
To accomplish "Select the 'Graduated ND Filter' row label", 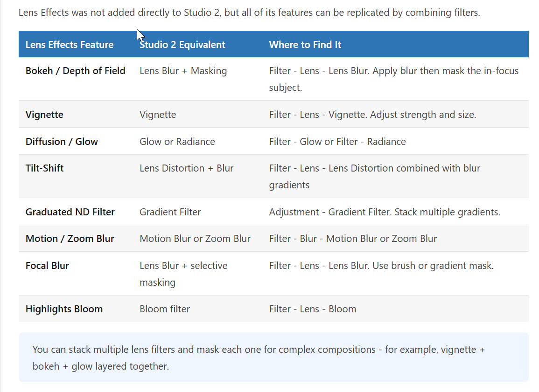I will click(70, 212).
